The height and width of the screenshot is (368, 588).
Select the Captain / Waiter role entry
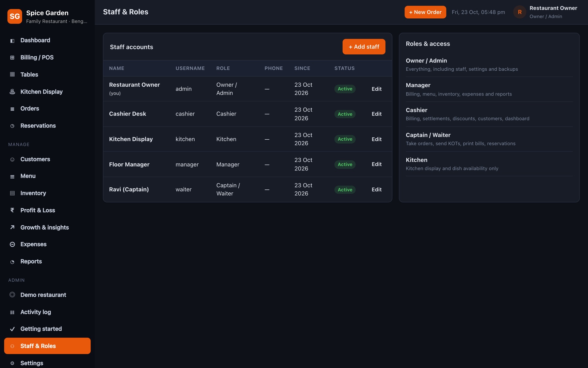[489, 139]
